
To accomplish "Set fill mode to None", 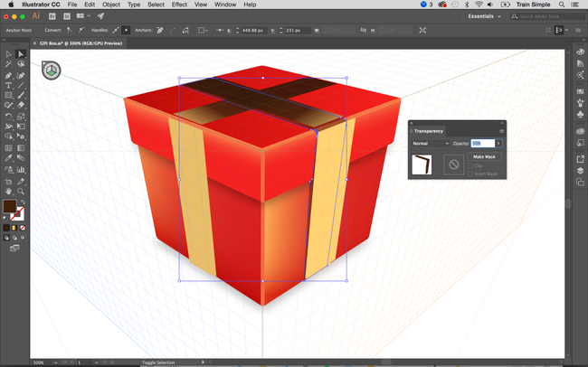I will [x=23, y=228].
